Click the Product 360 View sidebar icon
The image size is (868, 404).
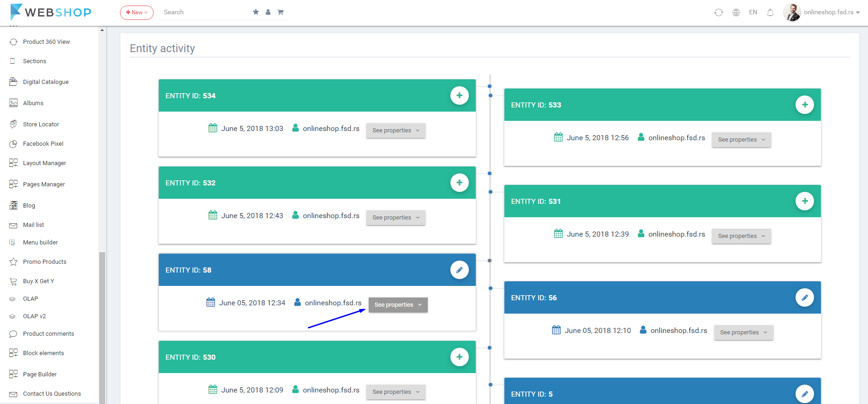click(x=13, y=42)
